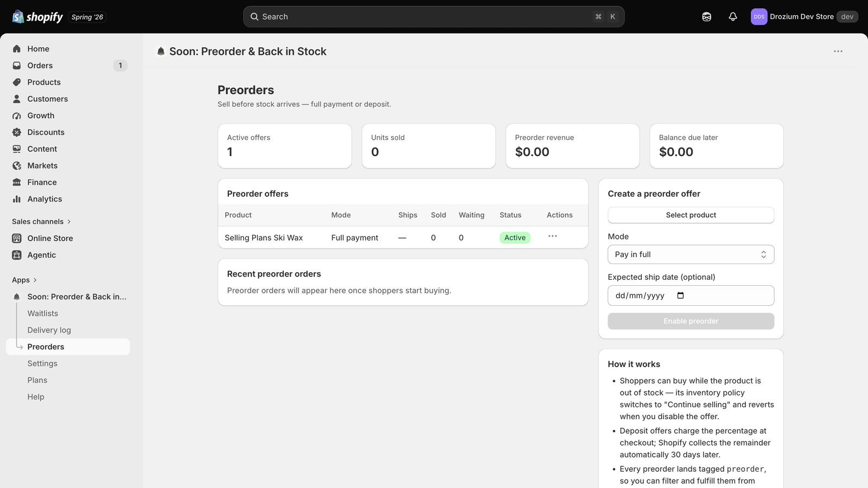Screen dimensions: 868x488
Task: Click the Home sidebar icon
Action: tap(17, 49)
